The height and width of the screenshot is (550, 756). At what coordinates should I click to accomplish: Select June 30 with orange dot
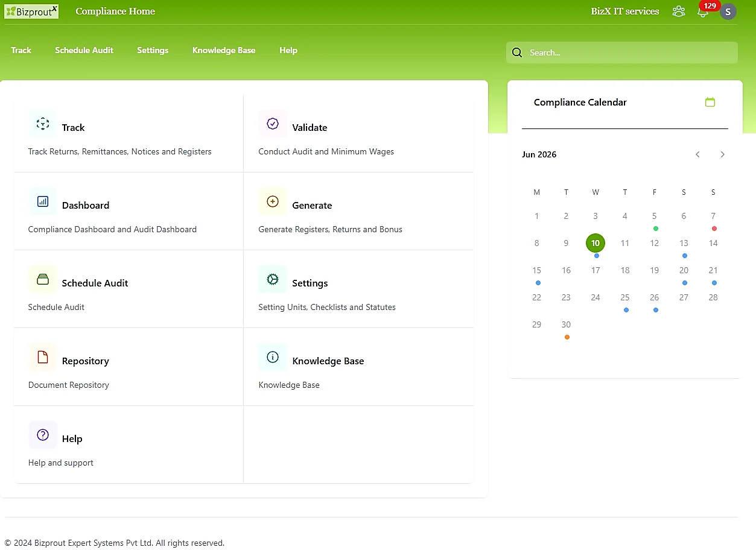point(566,324)
